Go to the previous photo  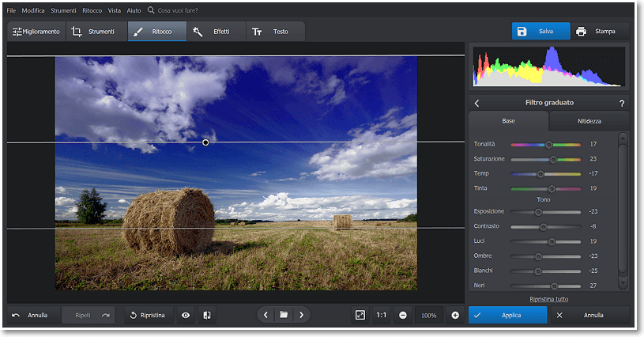pyautogui.click(x=266, y=315)
